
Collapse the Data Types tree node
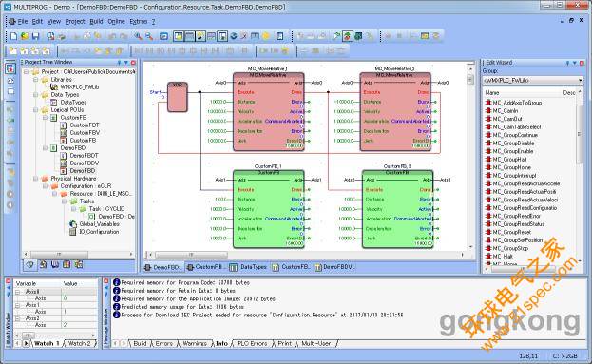pos(36,95)
